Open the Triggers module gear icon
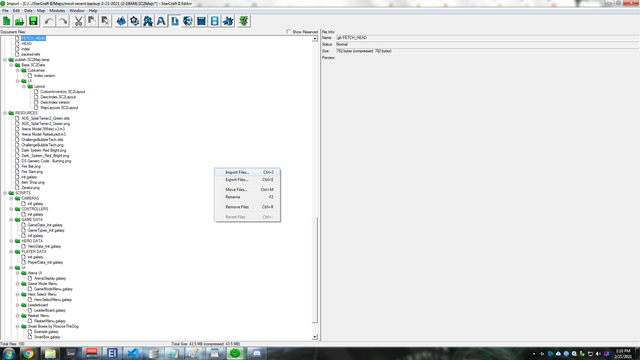This screenshot has width=640, height=360. pyautogui.click(x=135, y=21)
